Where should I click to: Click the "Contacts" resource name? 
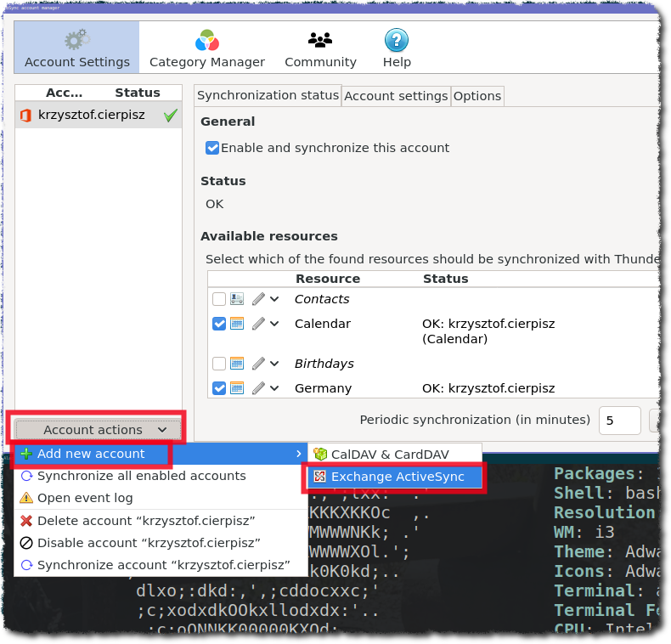click(x=322, y=299)
